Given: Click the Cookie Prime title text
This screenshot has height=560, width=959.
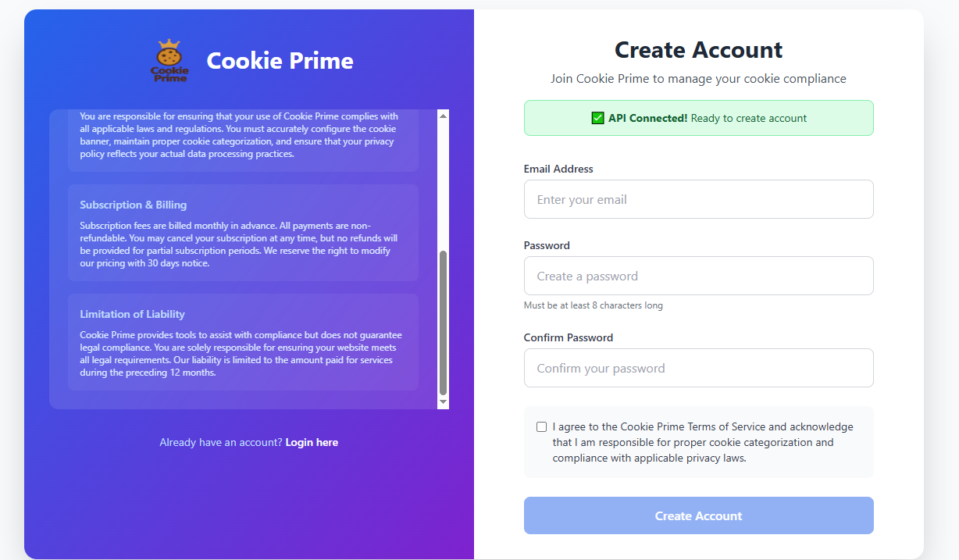Looking at the screenshot, I should click(x=280, y=61).
